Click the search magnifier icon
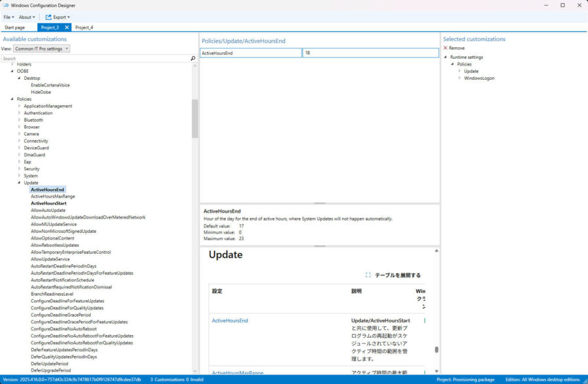This screenshot has width=588, height=384. pyautogui.click(x=193, y=58)
